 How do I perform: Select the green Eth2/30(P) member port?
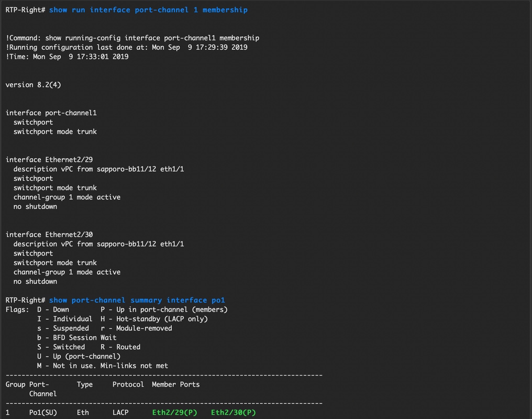pyautogui.click(x=234, y=413)
